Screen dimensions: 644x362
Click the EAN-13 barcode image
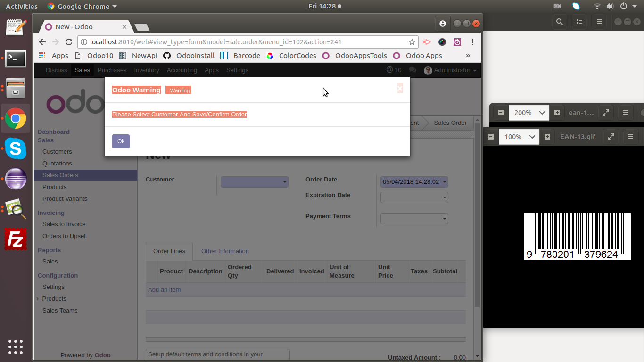[x=578, y=236]
